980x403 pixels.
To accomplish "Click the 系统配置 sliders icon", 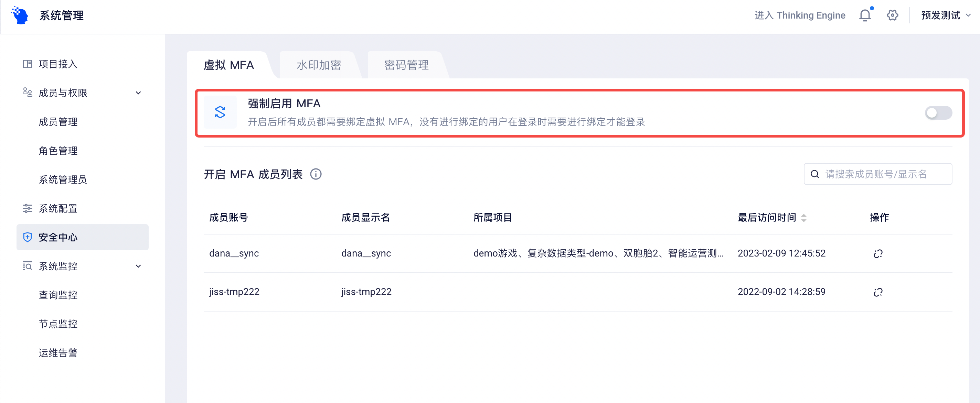I will [28, 208].
